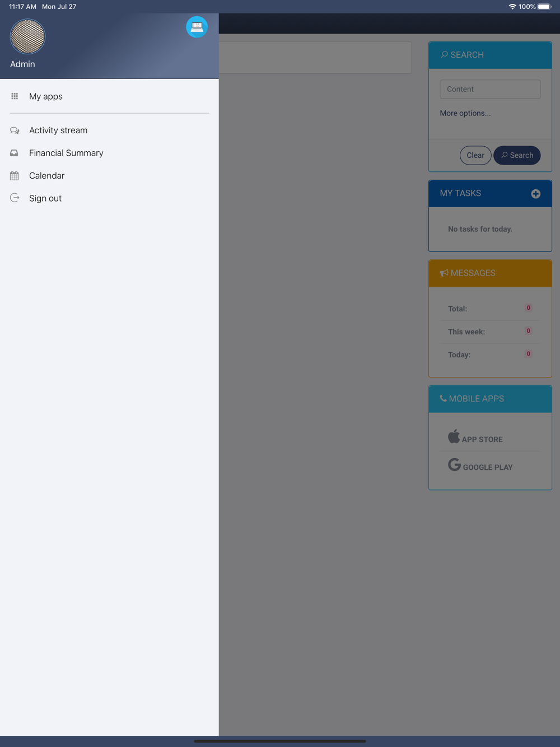Open the Apple App Store icon
Viewport: 560px width, 747px height.
tap(454, 436)
